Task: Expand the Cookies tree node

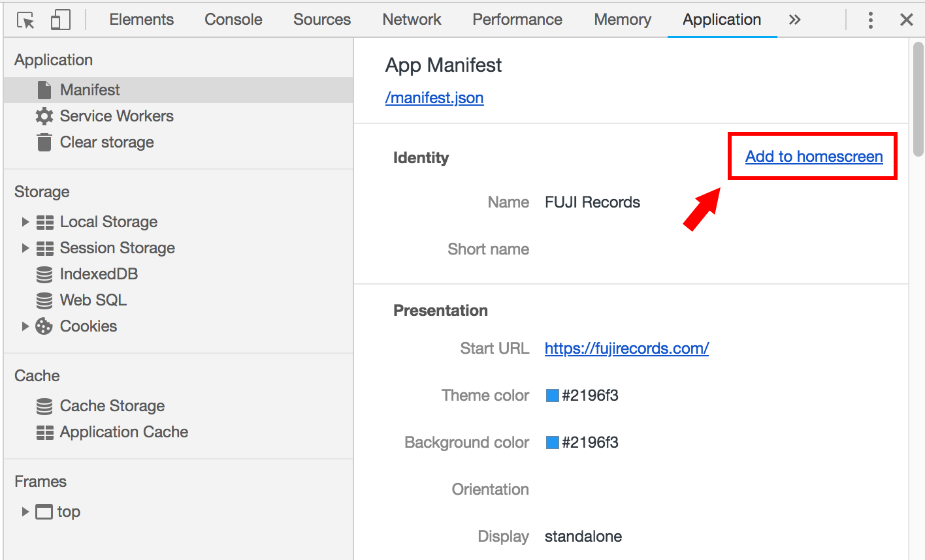Action: pyautogui.click(x=25, y=326)
